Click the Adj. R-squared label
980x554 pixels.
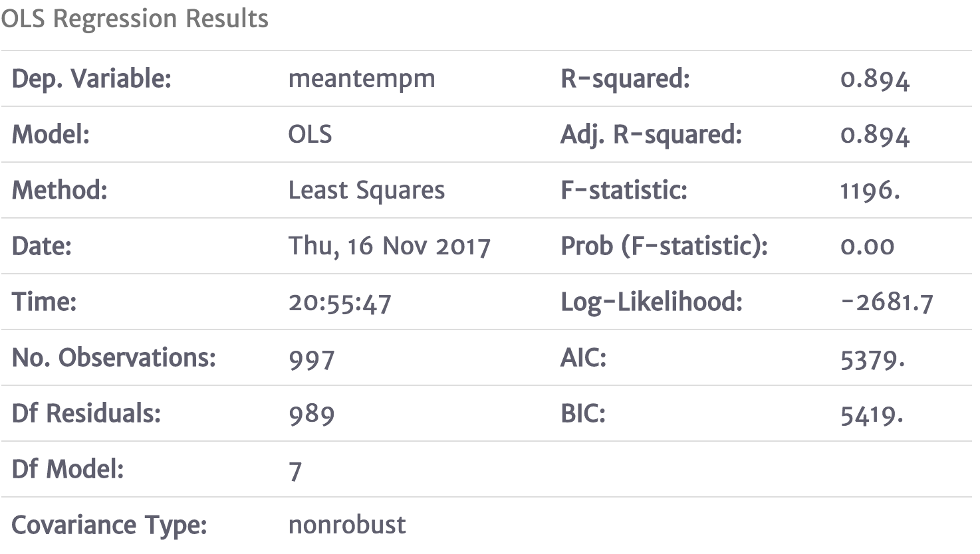[652, 135]
